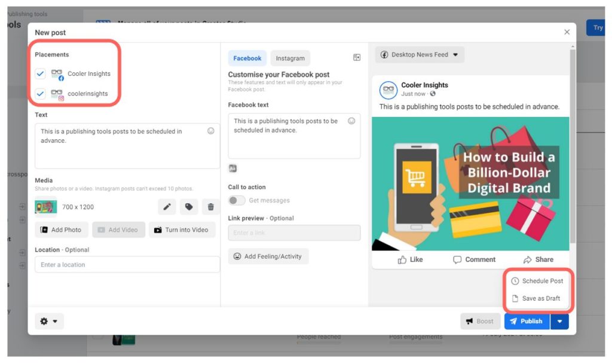The height and width of the screenshot is (364, 612).
Task: Open the Publish button dropdown arrow
Action: click(559, 321)
